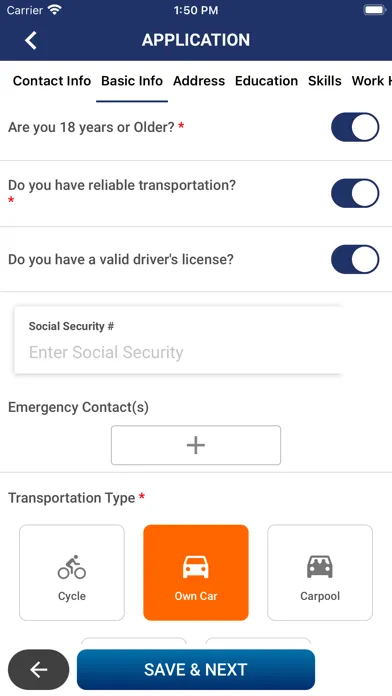Pick the Carpool transportation option
392x696 pixels.
pyautogui.click(x=320, y=573)
